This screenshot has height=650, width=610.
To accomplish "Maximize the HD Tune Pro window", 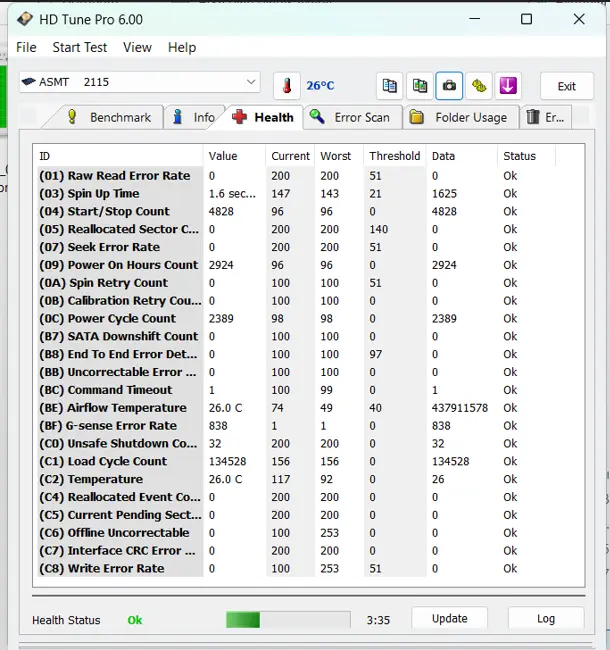I will click(526, 19).
